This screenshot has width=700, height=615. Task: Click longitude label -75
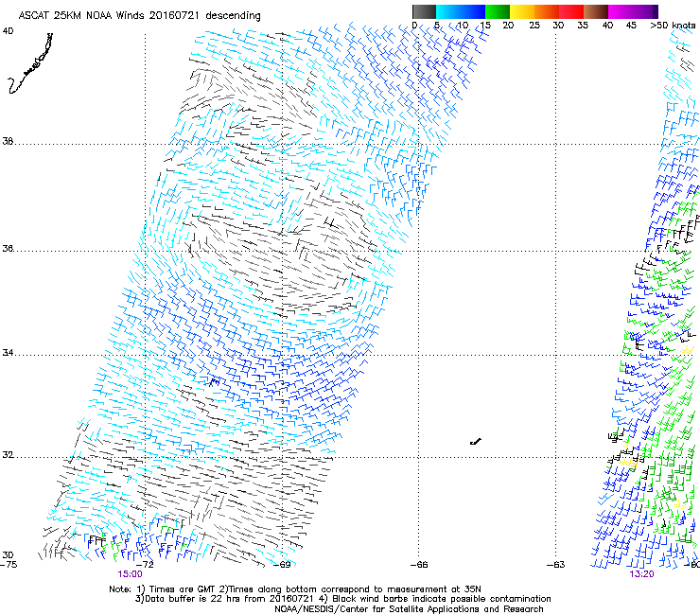pos(9,565)
